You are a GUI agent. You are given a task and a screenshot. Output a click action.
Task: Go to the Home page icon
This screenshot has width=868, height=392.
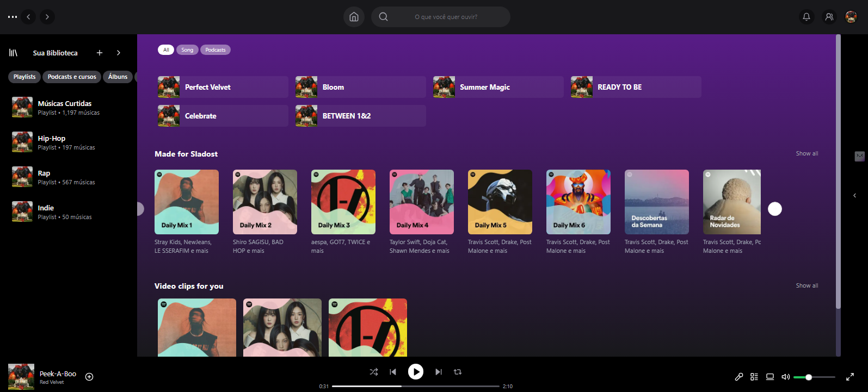[x=354, y=17]
